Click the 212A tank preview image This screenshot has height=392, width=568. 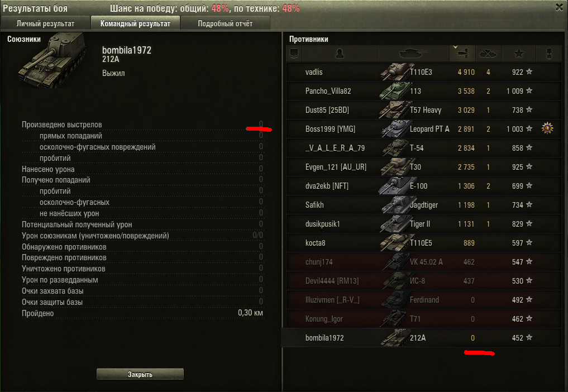(51, 61)
